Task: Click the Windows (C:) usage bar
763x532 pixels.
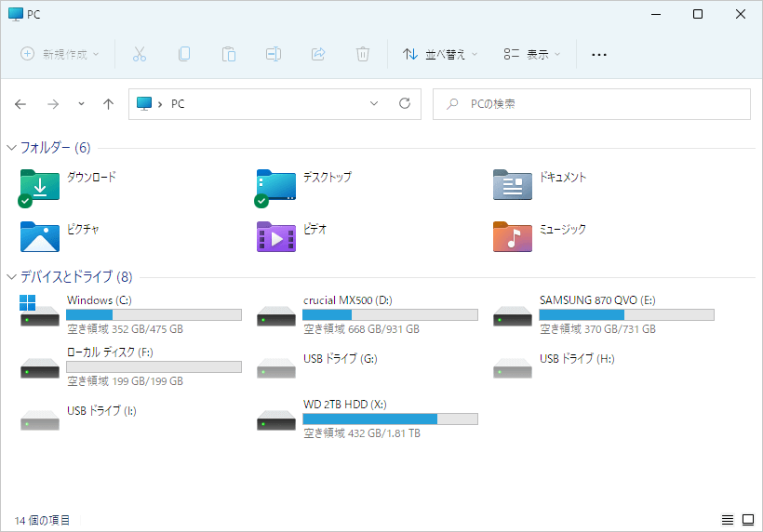Action: tap(154, 315)
